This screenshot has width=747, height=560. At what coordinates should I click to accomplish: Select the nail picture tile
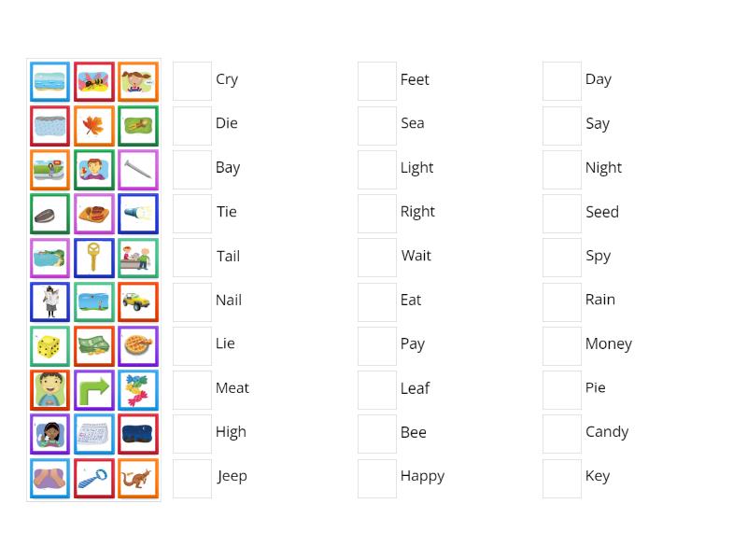tap(138, 170)
